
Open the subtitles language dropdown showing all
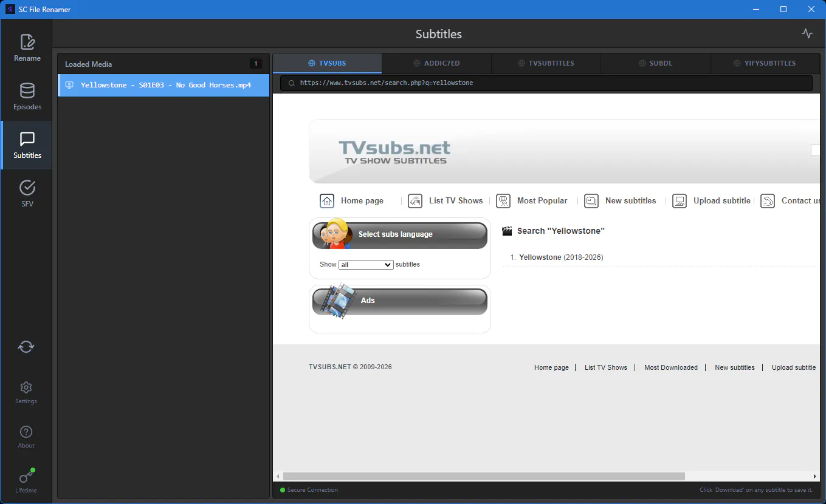(x=366, y=265)
